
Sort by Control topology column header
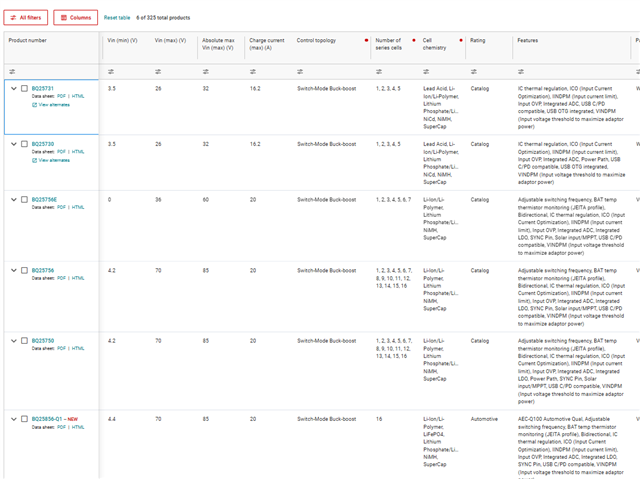316,40
